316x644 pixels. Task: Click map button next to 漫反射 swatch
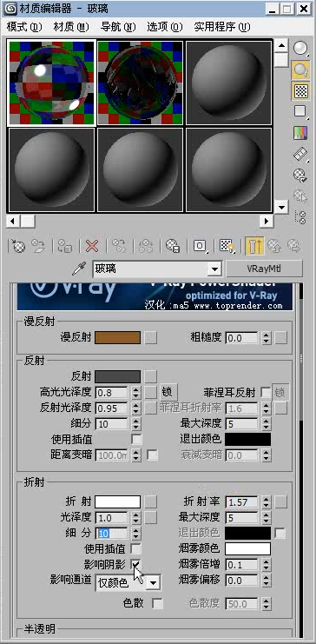click(x=150, y=338)
